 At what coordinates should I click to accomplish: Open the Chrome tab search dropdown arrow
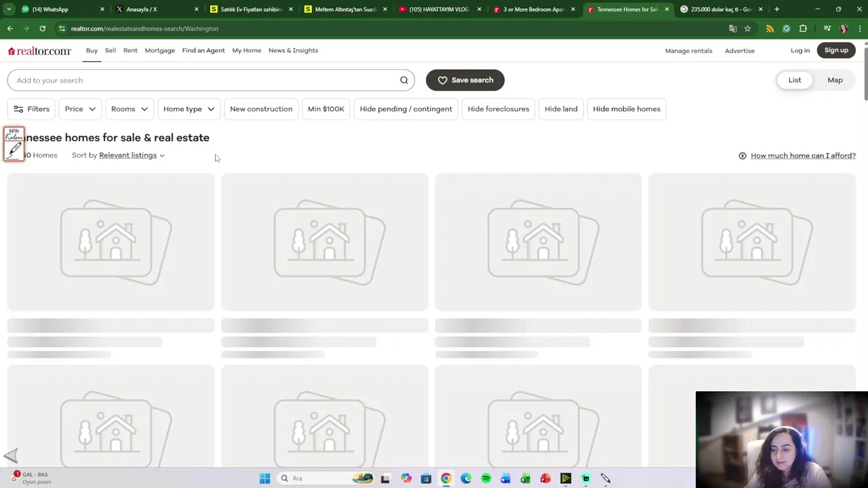9,9
